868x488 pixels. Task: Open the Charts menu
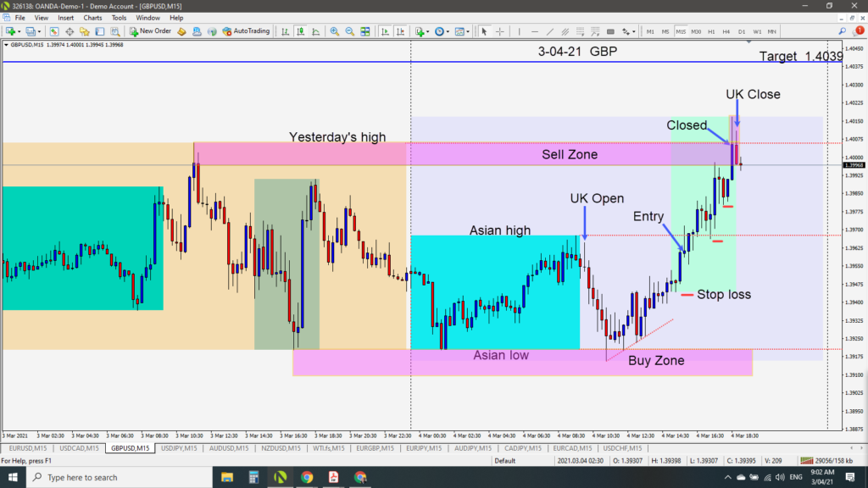click(x=92, y=18)
